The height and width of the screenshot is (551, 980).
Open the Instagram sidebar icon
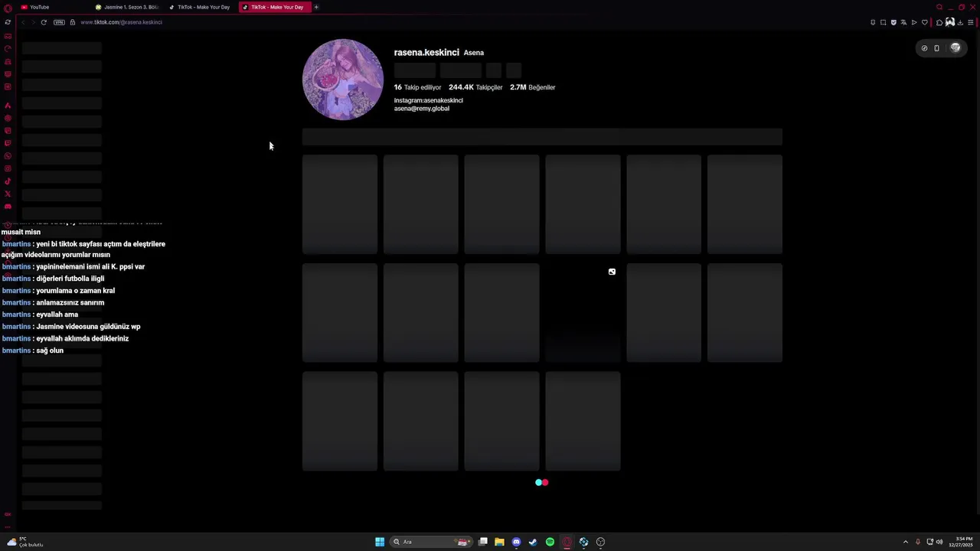(8, 168)
